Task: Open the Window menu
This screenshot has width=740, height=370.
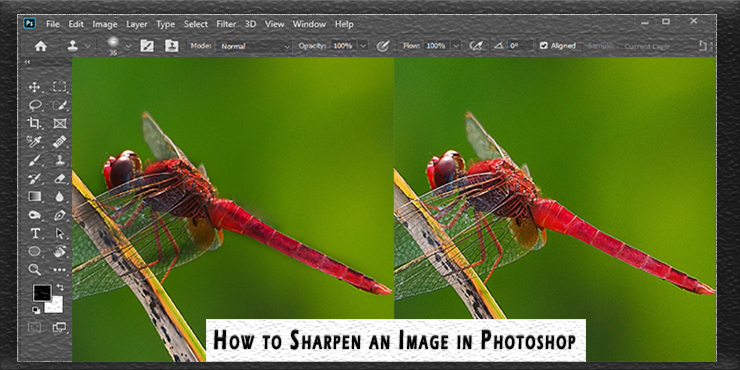Action: (x=309, y=24)
